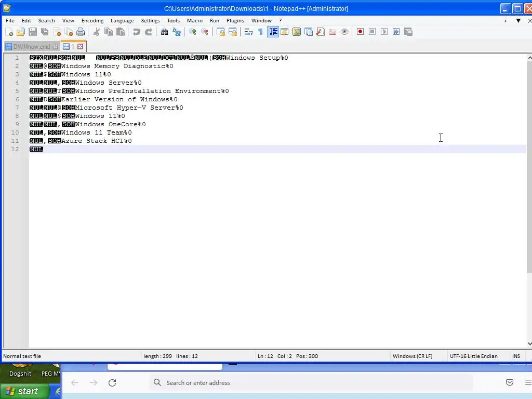Click the plus button in menu bar
This screenshot has height=399, width=532.
(x=506, y=21)
